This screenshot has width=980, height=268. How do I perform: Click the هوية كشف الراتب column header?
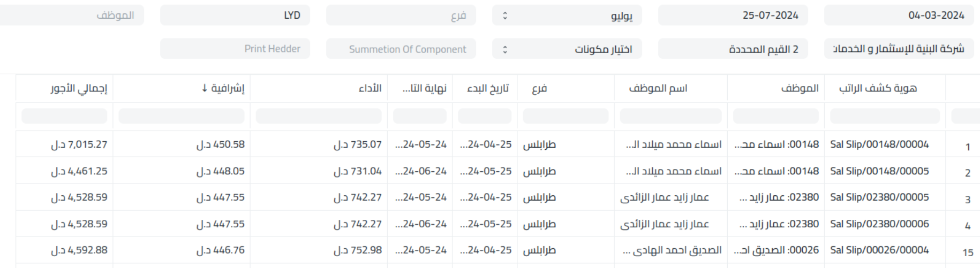(878, 88)
